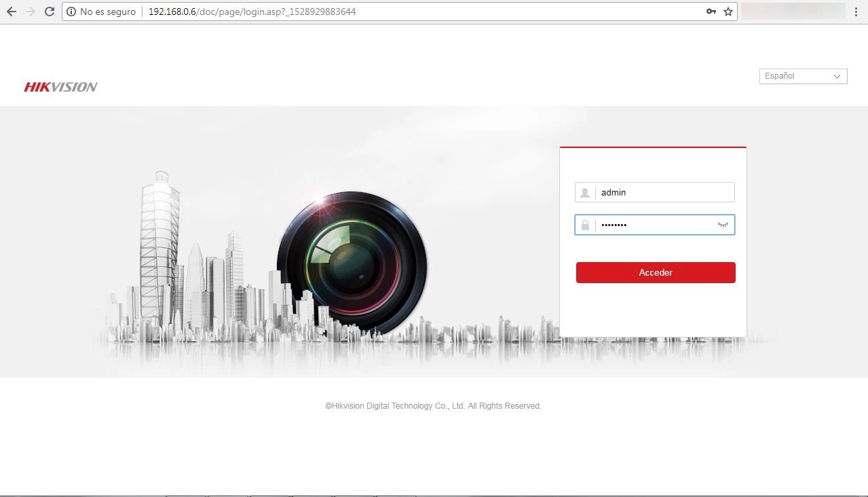The image size is (868, 497).
Task: Click the chevron arrow next to Español
Action: click(x=837, y=76)
